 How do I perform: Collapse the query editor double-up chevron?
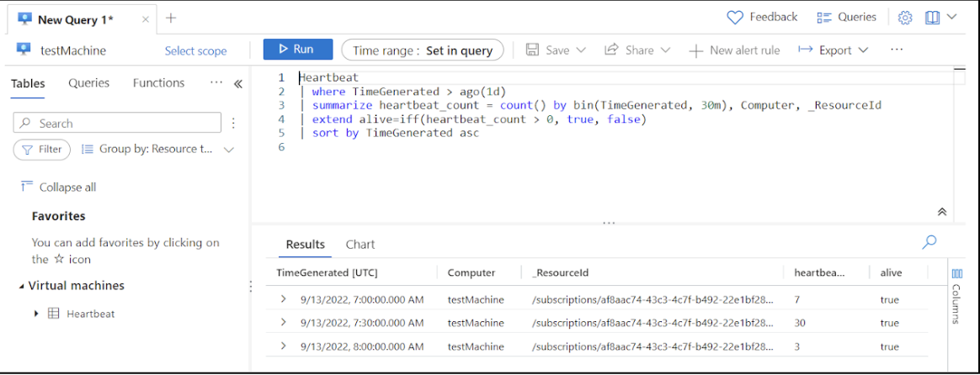(x=942, y=212)
